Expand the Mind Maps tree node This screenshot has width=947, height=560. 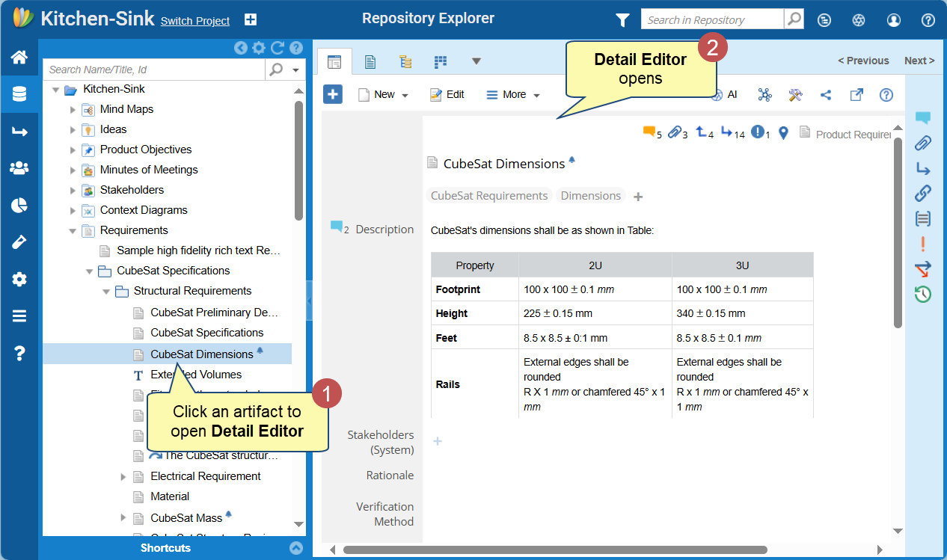(x=73, y=109)
